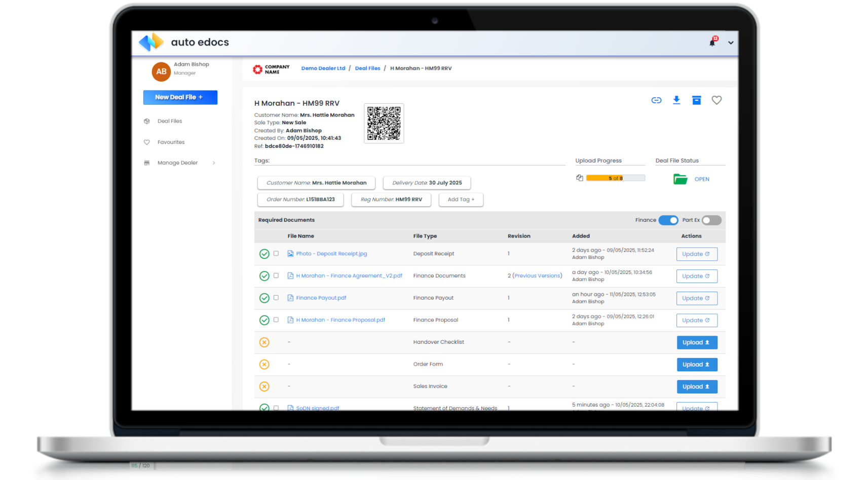Click the QR code image
Image resolution: width=868 pixels, height=480 pixels.
(384, 123)
